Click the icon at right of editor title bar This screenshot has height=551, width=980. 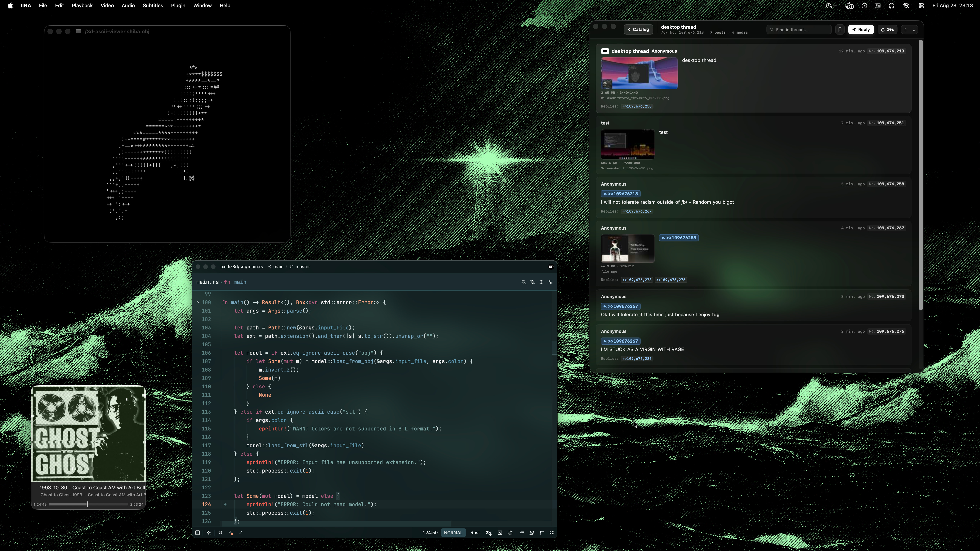click(x=551, y=267)
